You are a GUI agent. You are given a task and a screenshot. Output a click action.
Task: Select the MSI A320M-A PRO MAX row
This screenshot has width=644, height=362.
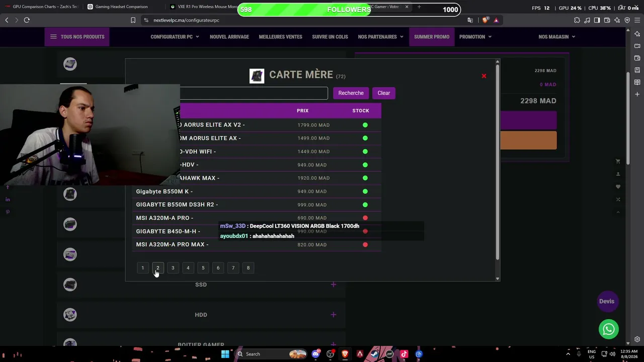pyautogui.click(x=257, y=244)
